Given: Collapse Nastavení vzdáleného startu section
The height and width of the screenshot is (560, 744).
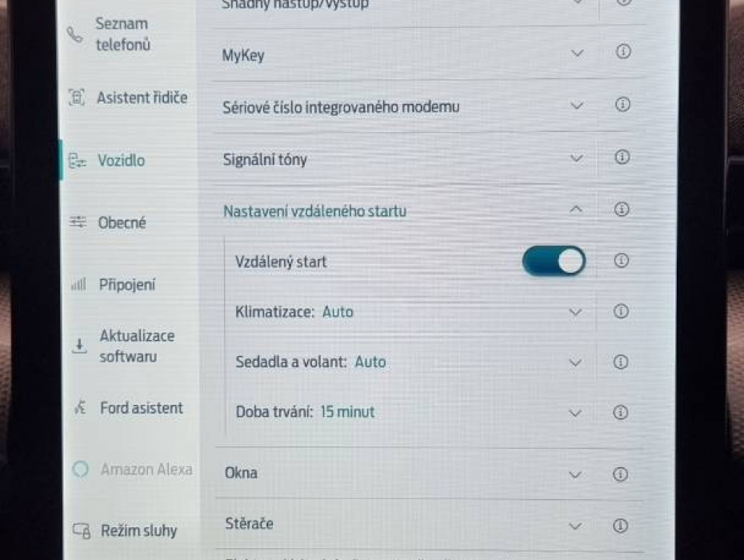Looking at the screenshot, I should [x=575, y=210].
